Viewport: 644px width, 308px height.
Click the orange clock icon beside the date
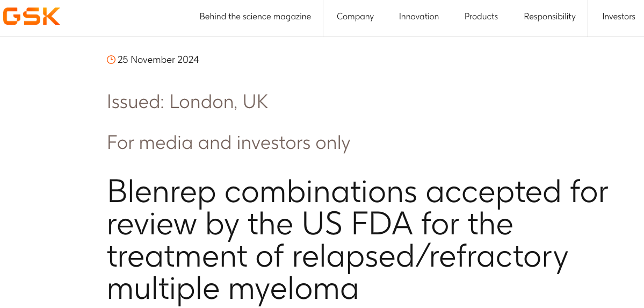(x=111, y=60)
